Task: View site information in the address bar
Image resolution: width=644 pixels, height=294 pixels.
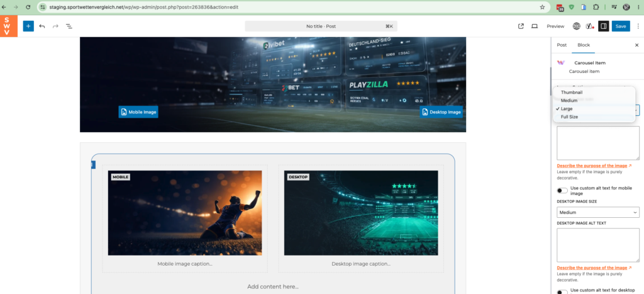Action: (x=43, y=7)
